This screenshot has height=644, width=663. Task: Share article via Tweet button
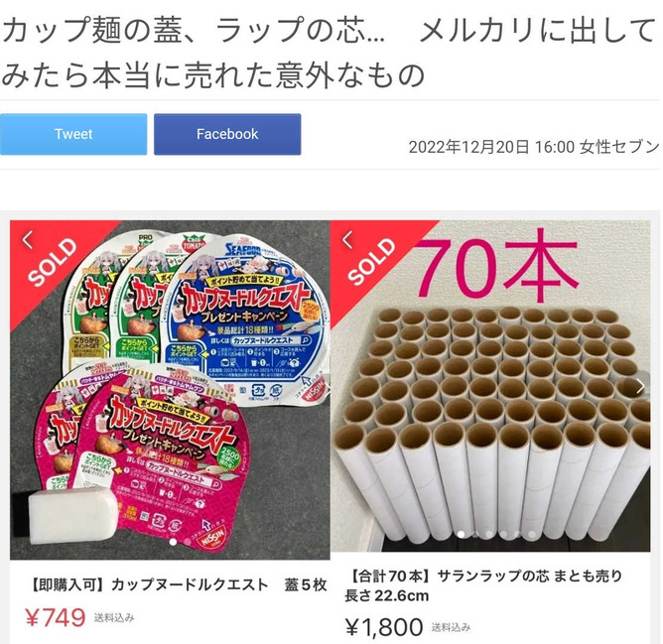73,134
